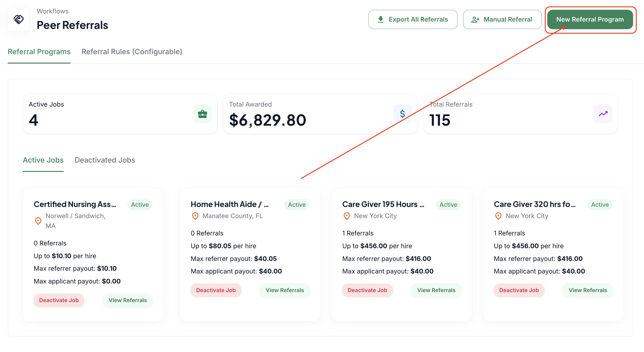Create a New Referral Program
This screenshot has height=352, width=644.
pyautogui.click(x=590, y=20)
